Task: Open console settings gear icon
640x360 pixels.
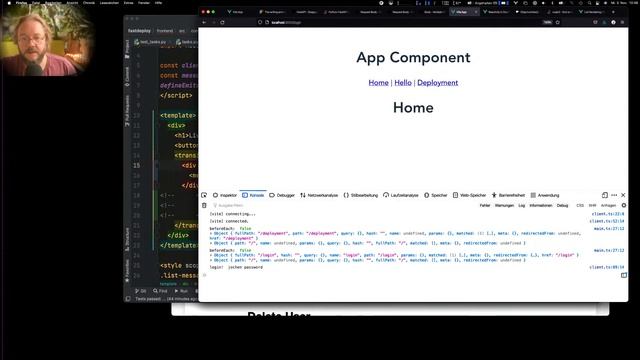Action: [x=624, y=205]
